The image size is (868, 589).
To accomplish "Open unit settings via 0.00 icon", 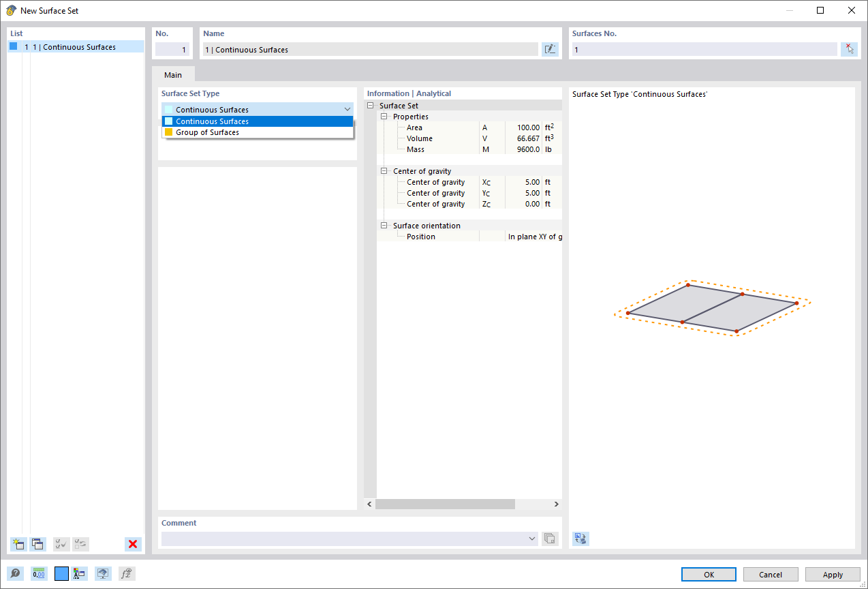I will pyautogui.click(x=39, y=573).
